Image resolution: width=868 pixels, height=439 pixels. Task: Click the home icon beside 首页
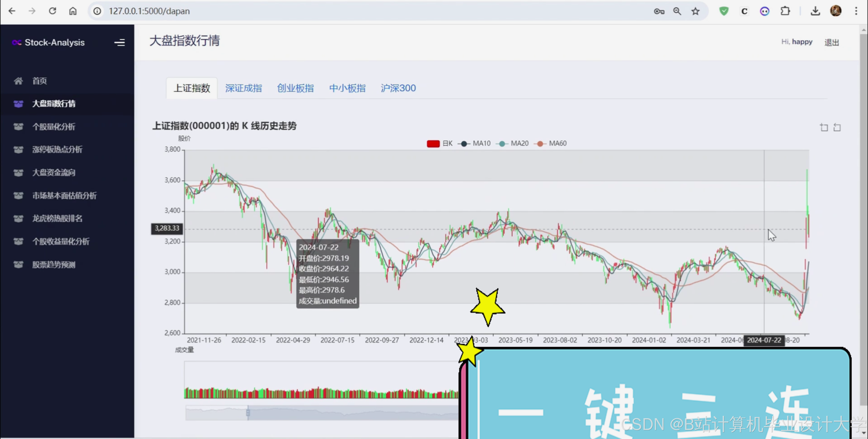[18, 81]
